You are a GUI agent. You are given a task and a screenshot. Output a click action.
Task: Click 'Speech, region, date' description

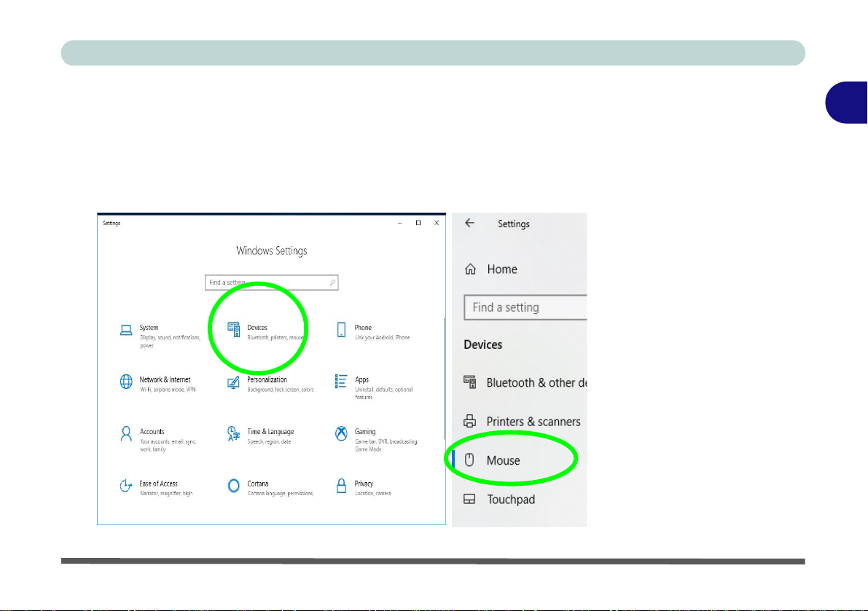point(269,441)
